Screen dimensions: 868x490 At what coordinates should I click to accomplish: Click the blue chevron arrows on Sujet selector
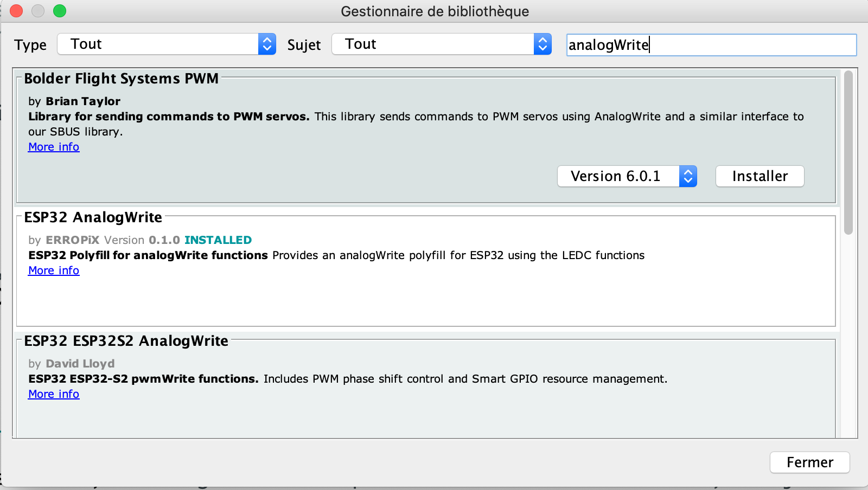pos(542,44)
